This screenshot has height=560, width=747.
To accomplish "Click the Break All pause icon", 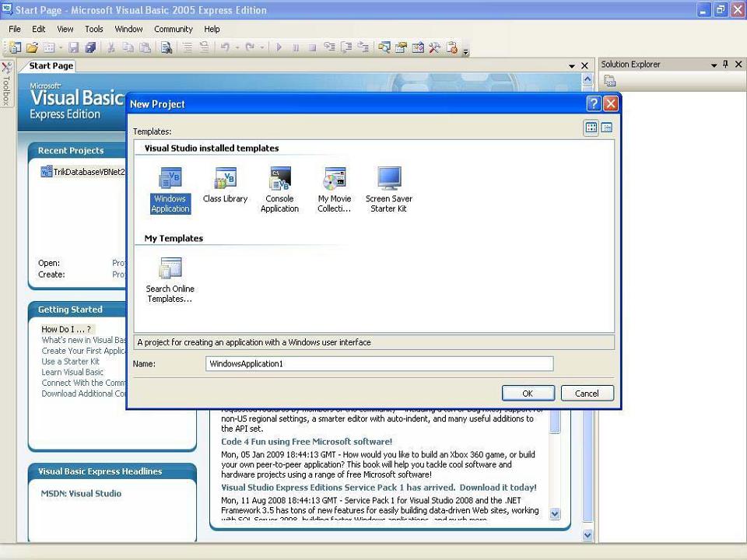I will [296, 47].
